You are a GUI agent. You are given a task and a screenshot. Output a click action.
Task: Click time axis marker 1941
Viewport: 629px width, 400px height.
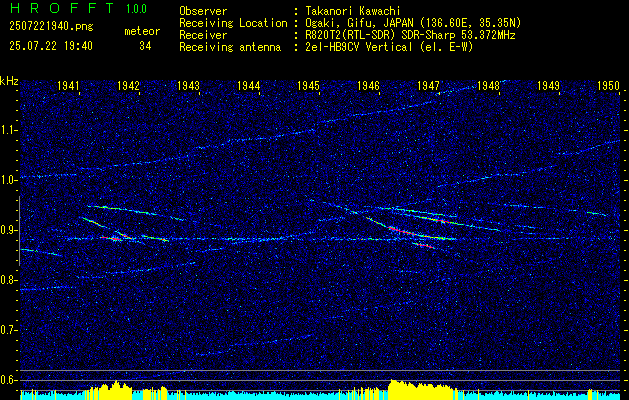pos(68,85)
